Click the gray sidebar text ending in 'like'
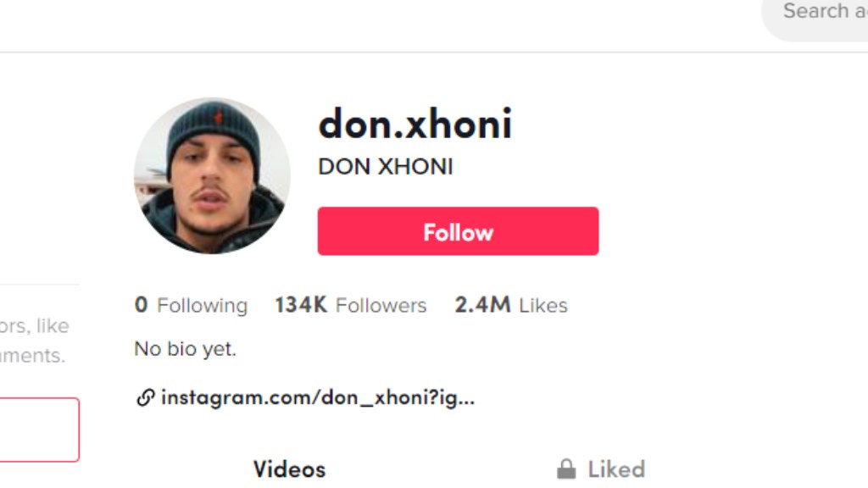The height and width of the screenshot is (488, 868). 34,326
